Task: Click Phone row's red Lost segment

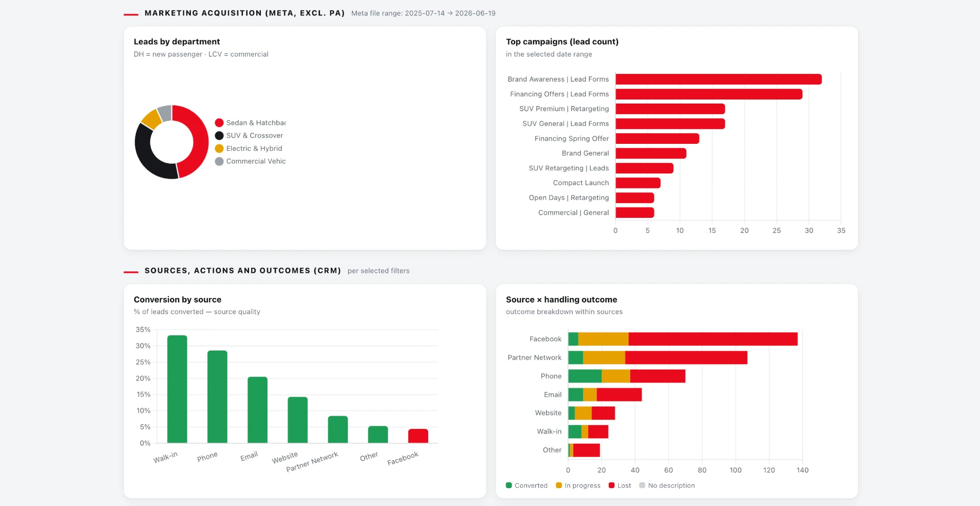Action: click(x=658, y=376)
